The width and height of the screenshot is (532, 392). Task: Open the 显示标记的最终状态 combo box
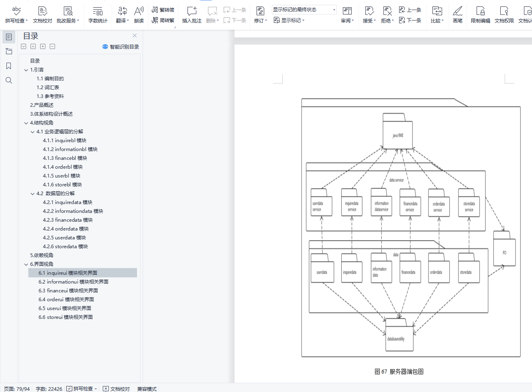pyautogui.click(x=304, y=10)
